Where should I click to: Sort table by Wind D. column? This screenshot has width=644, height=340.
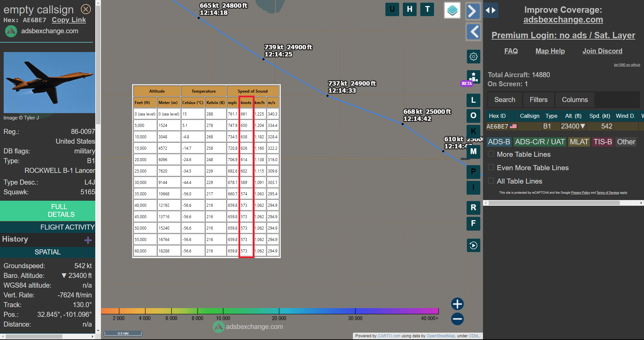[x=625, y=116]
